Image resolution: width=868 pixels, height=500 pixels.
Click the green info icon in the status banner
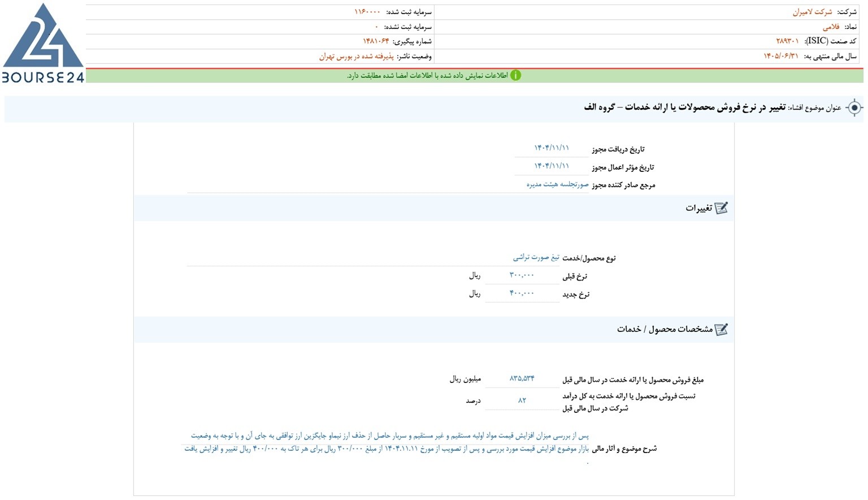point(515,76)
